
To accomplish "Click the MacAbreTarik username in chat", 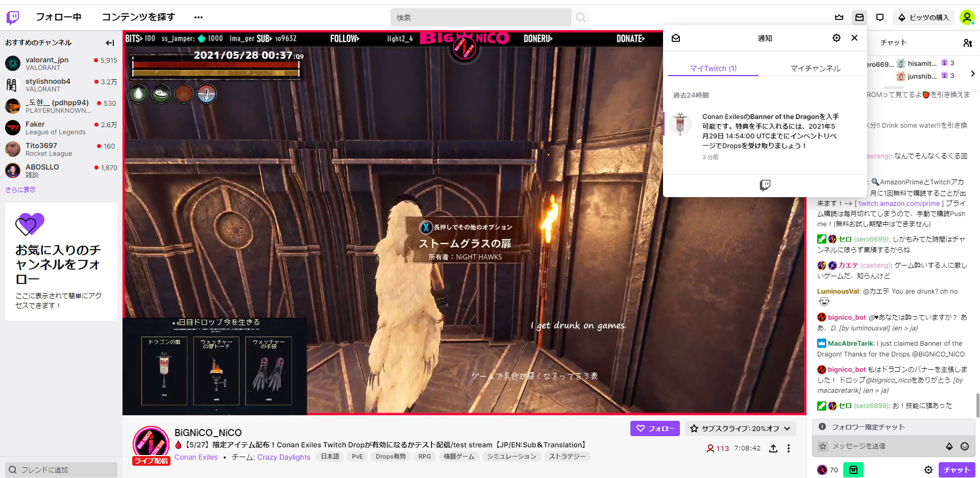I will pyautogui.click(x=851, y=344).
